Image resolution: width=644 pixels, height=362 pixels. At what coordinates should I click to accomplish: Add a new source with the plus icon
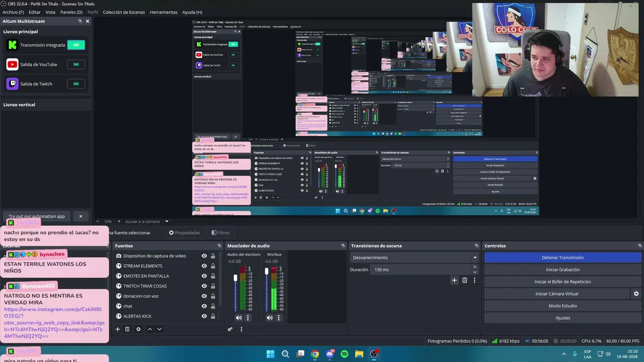[118, 329]
